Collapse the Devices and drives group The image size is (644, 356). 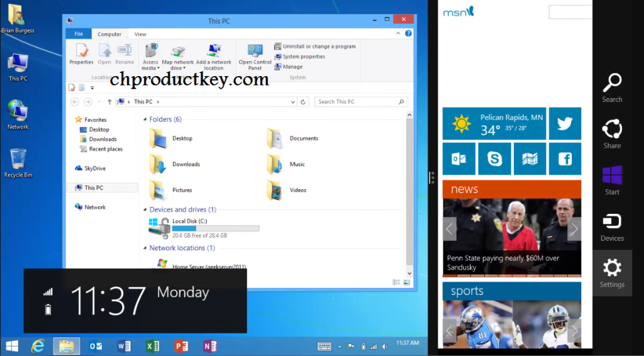(145, 210)
